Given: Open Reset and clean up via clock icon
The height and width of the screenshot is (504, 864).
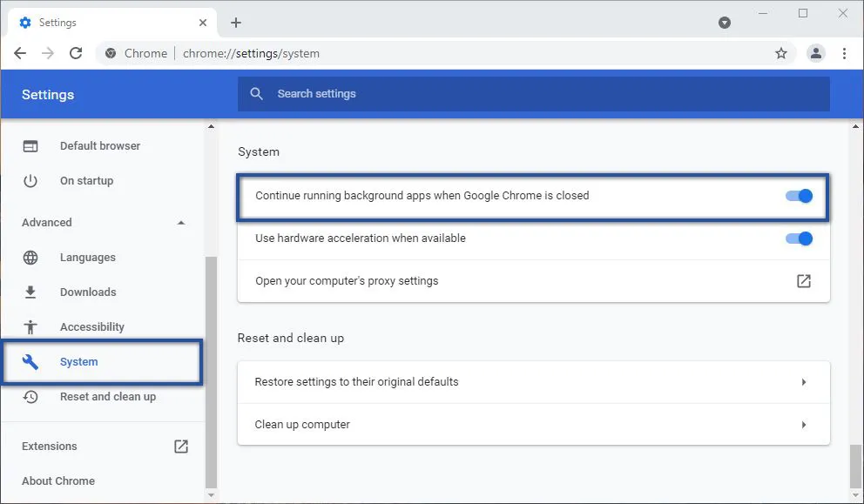Looking at the screenshot, I should click(x=30, y=396).
